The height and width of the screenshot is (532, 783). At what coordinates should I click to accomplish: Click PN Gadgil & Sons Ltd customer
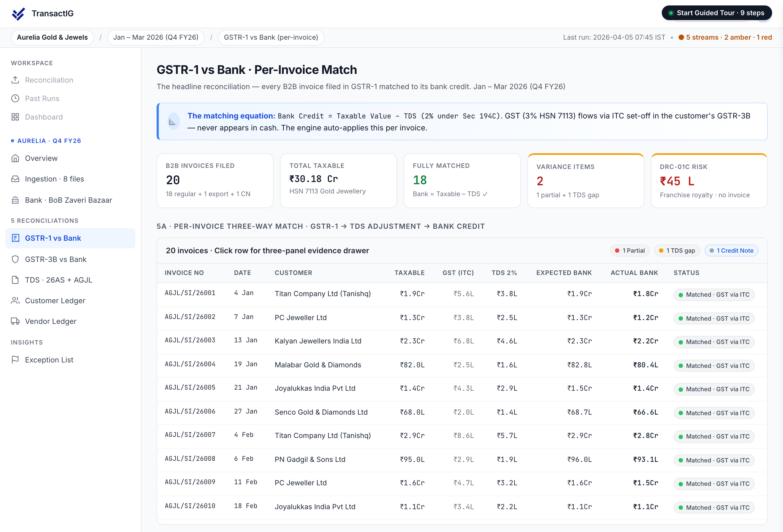[310, 459]
